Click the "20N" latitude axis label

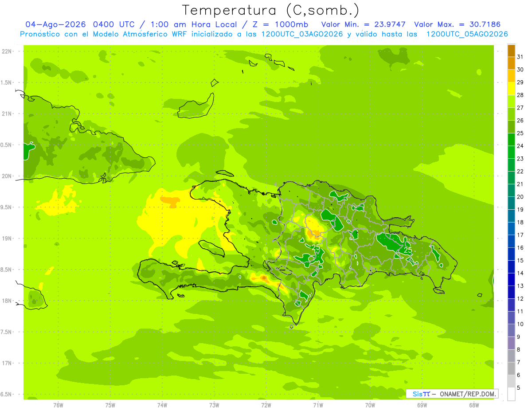7,176
